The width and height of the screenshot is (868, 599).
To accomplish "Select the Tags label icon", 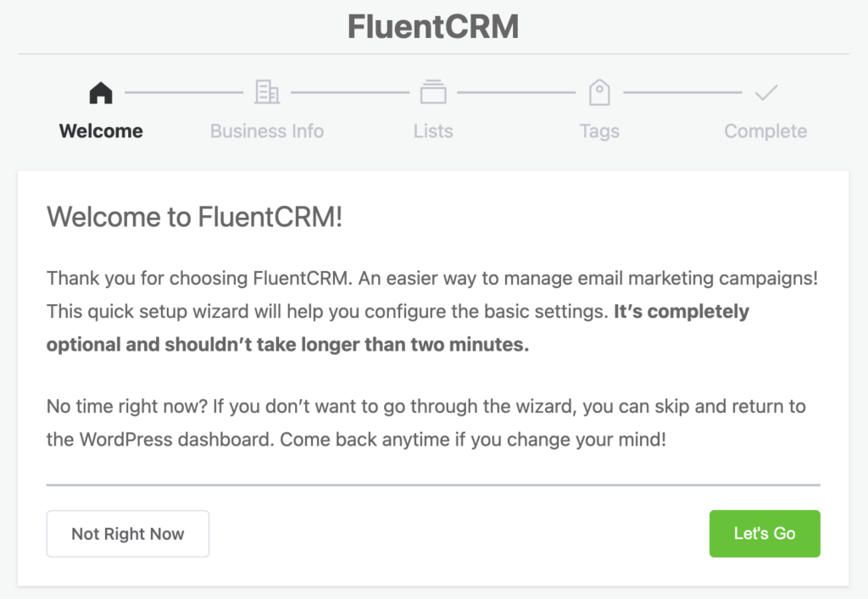I will click(x=599, y=92).
